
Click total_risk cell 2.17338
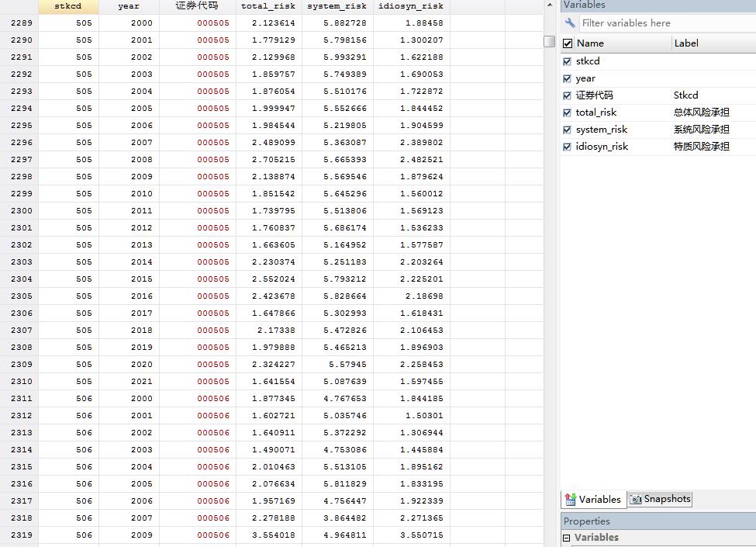point(269,331)
